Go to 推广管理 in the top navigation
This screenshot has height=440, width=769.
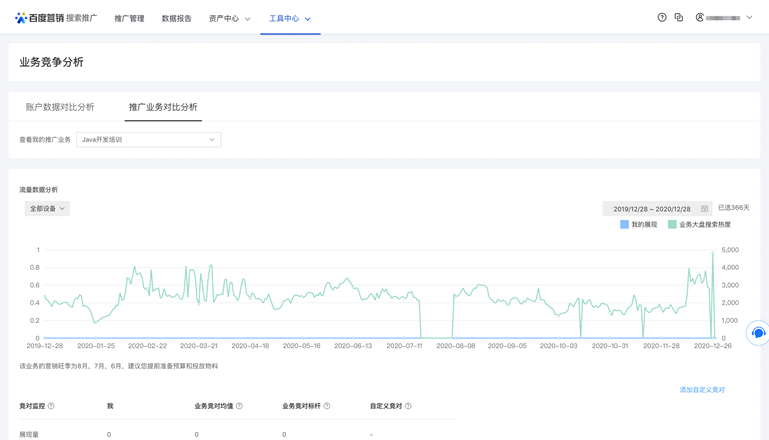pos(129,19)
